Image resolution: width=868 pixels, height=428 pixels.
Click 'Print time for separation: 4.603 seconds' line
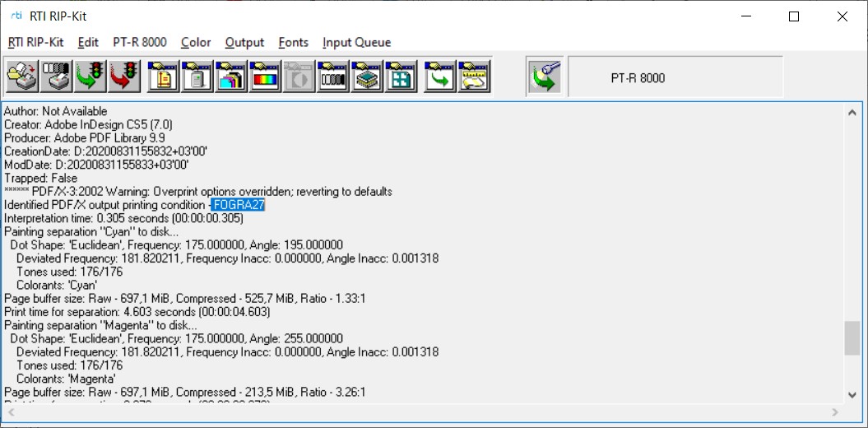click(x=137, y=312)
